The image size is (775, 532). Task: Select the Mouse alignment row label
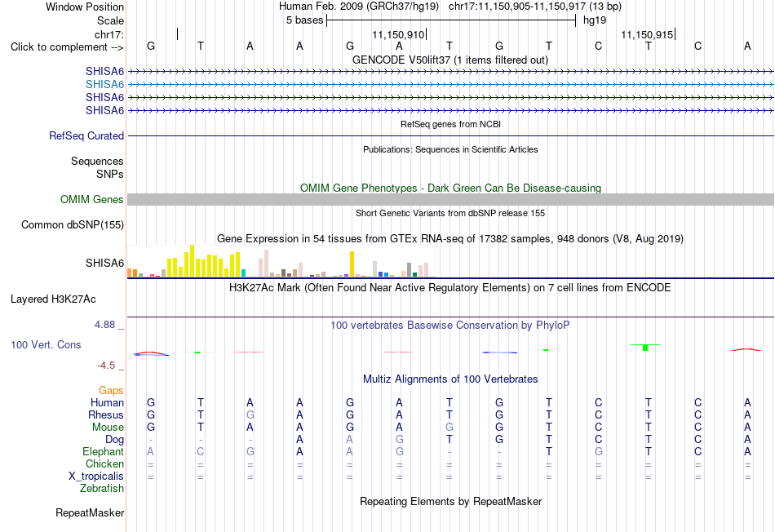click(x=108, y=428)
